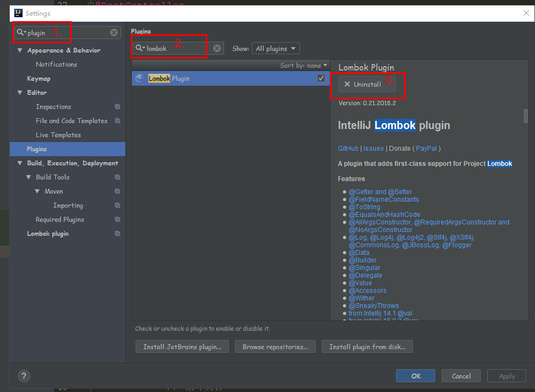The image size is (535, 392).
Task: Open the @Accessors feature link
Action: 367,291
